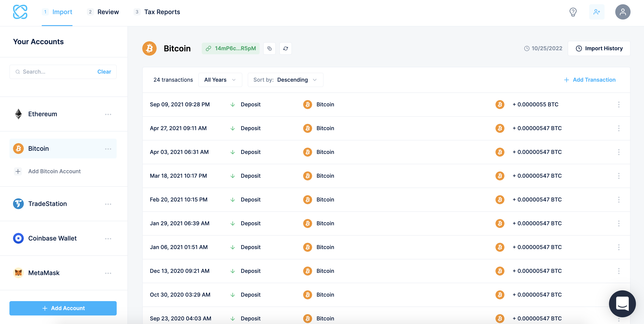Screen dimensions: 644x324
Task: Open options for Sep 09 2021 deposit
Action: pos(619,105)
